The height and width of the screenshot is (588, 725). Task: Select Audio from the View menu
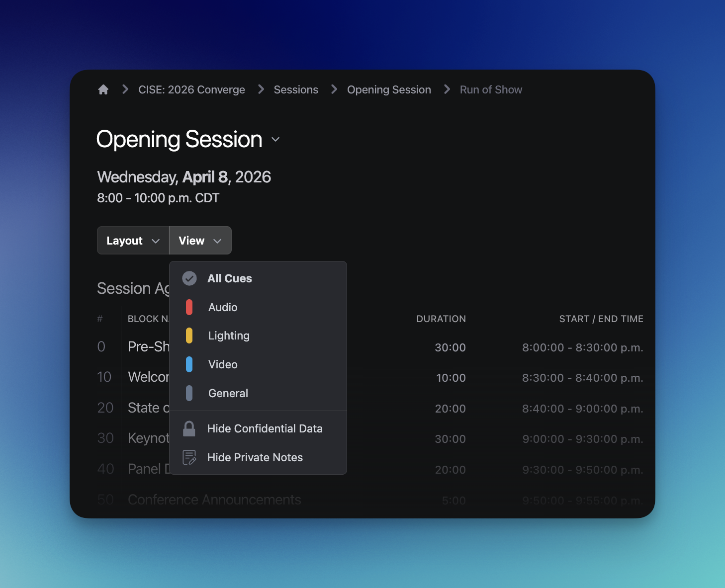coord(223,307)
